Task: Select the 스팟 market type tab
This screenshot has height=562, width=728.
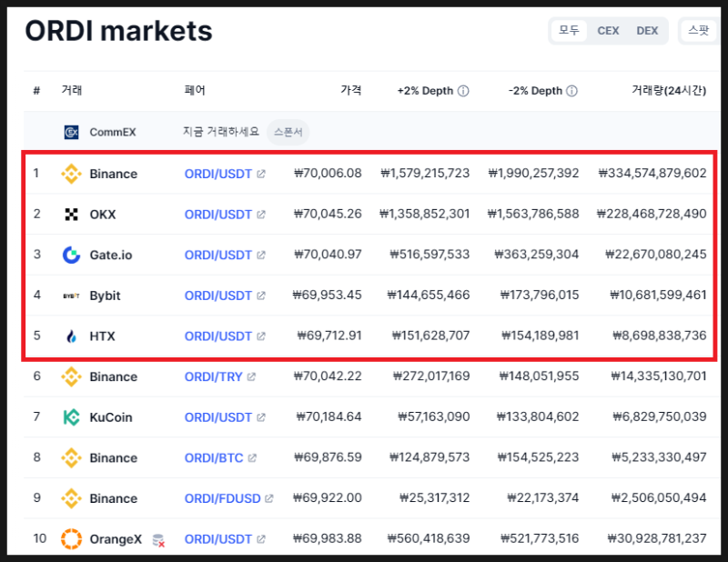Action: tap(699, 31)
